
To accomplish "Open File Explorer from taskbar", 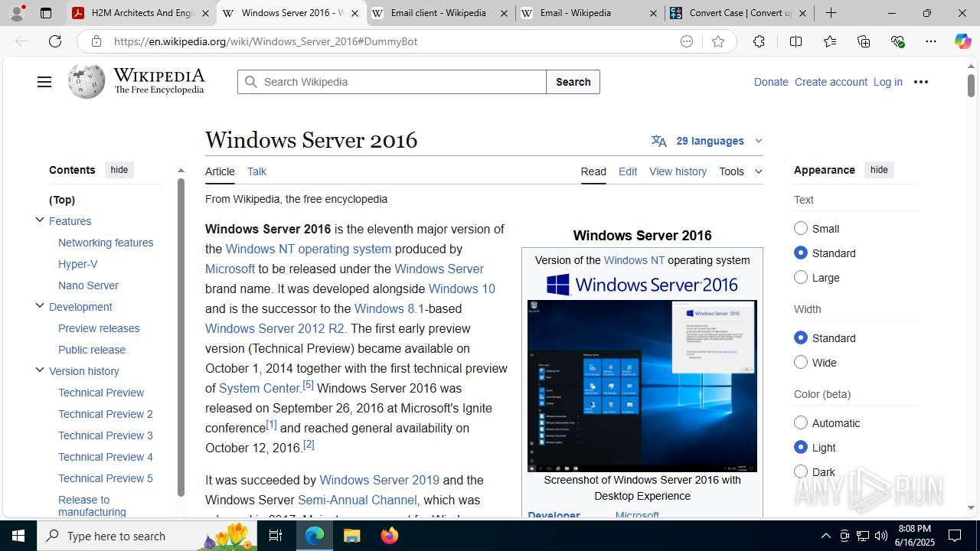I will point(352,536).
